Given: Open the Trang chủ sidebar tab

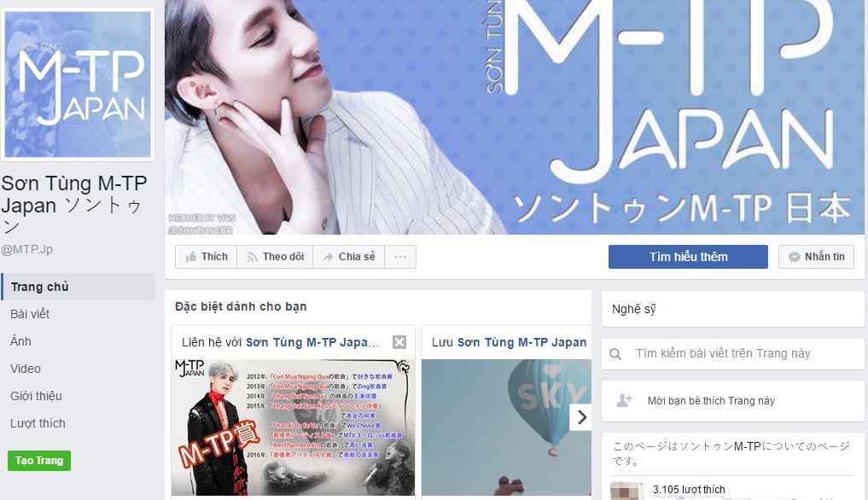Looking at the screenshot, I should pyautogui.click(x=78, y=287).
